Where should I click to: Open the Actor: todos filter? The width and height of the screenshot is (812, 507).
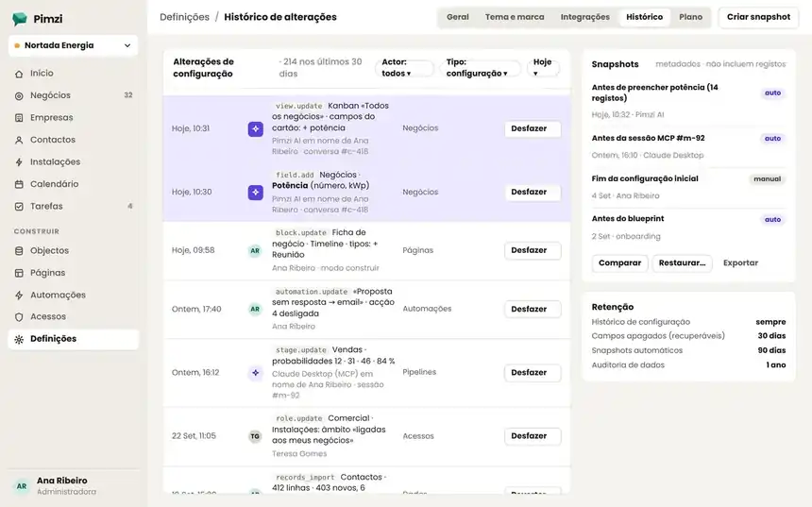coord(404,68)
